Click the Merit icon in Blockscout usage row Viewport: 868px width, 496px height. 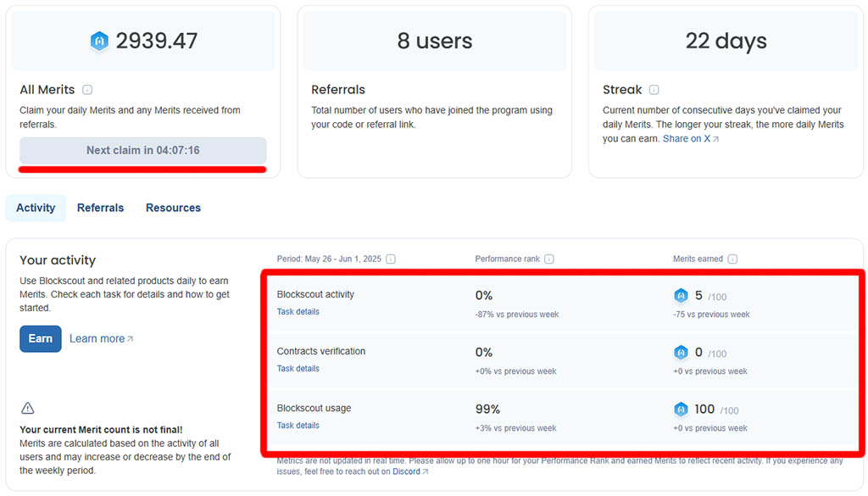tap(681, 410)
